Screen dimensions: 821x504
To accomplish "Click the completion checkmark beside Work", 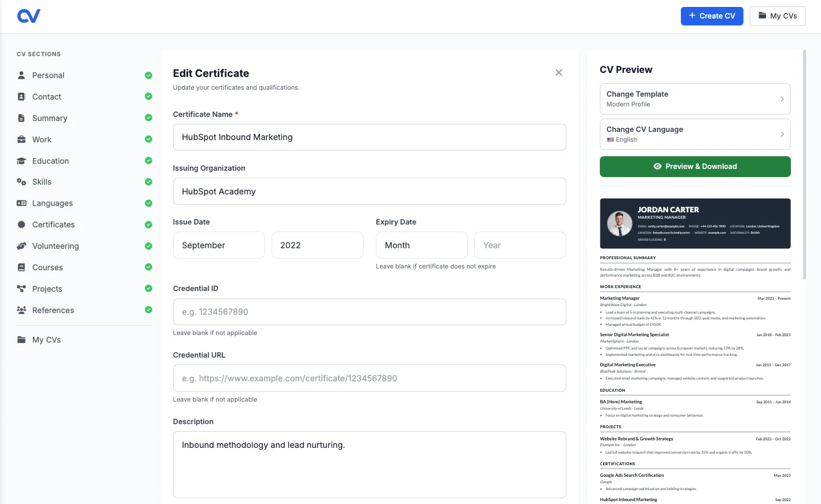I will (x=148, y=139).
